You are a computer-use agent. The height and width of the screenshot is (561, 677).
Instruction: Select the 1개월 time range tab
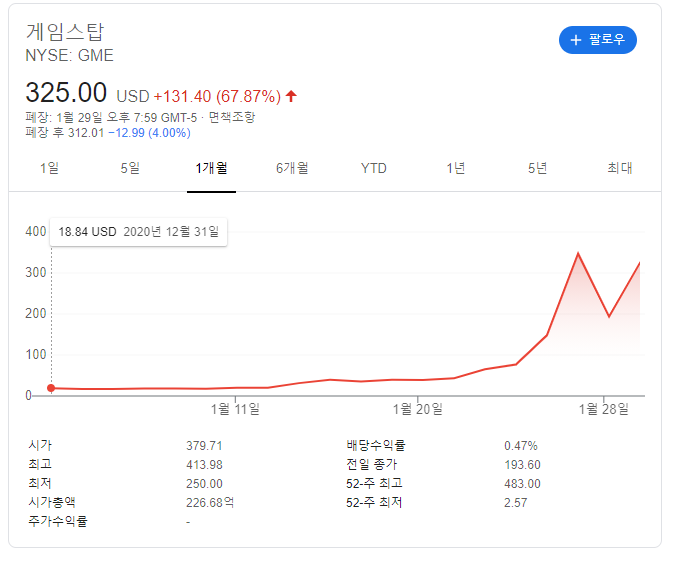click(211, 168)
